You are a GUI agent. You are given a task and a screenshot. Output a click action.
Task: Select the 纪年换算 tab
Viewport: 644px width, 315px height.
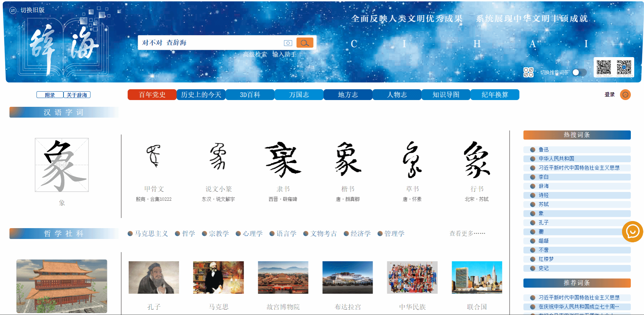495,95
